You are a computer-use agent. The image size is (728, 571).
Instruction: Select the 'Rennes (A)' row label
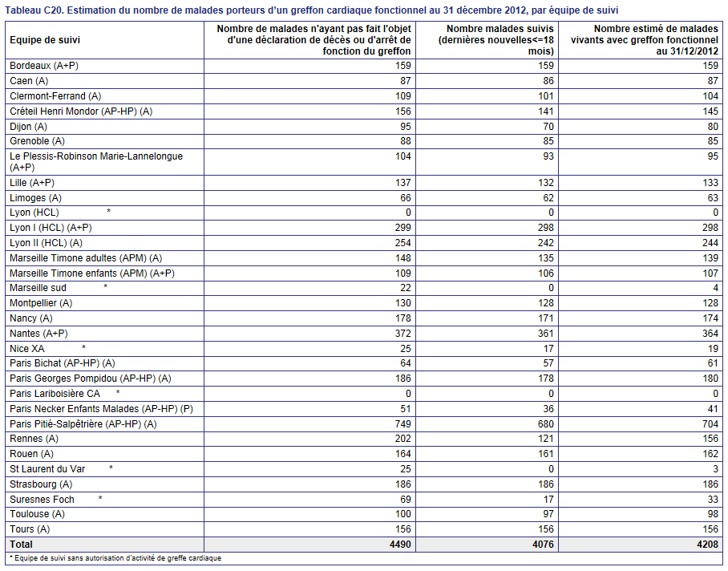click(34, 439)
